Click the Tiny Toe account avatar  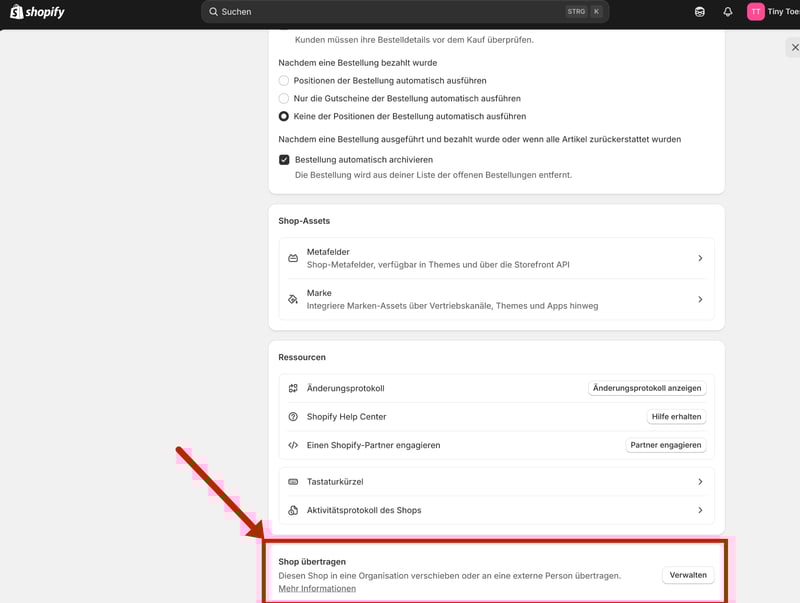pyautogui.click(x=756, y=12)
